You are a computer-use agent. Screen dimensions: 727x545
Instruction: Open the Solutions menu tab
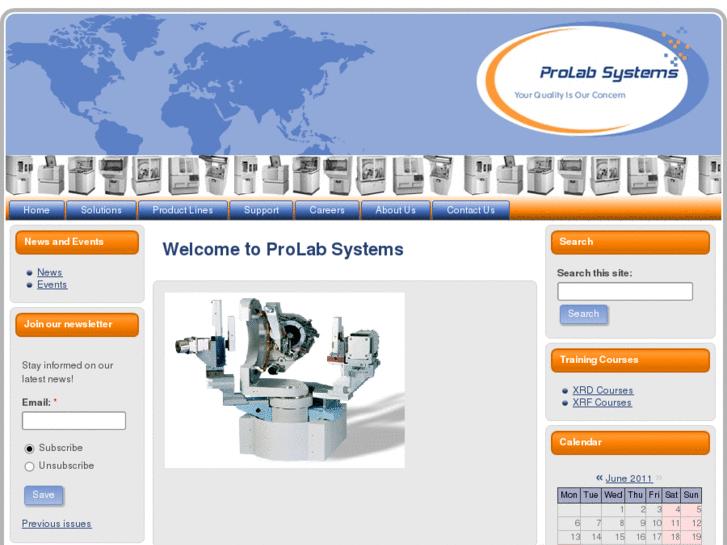click(x=101, y=210)
